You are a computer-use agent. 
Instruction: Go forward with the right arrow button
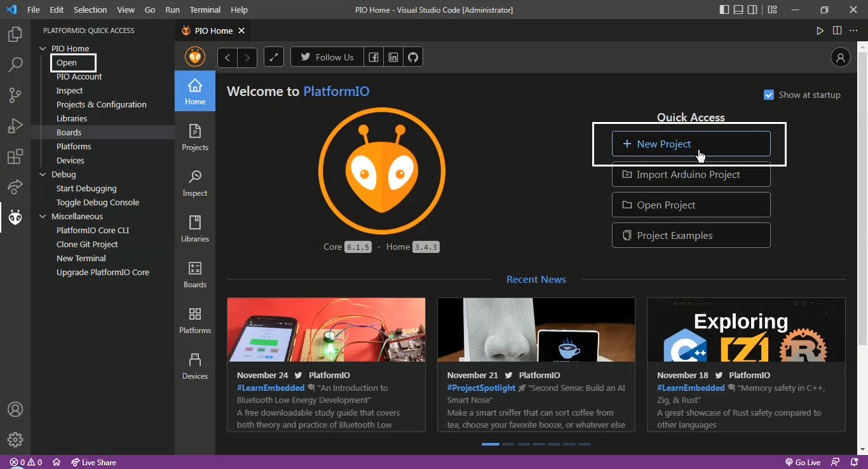click(247, 57)
